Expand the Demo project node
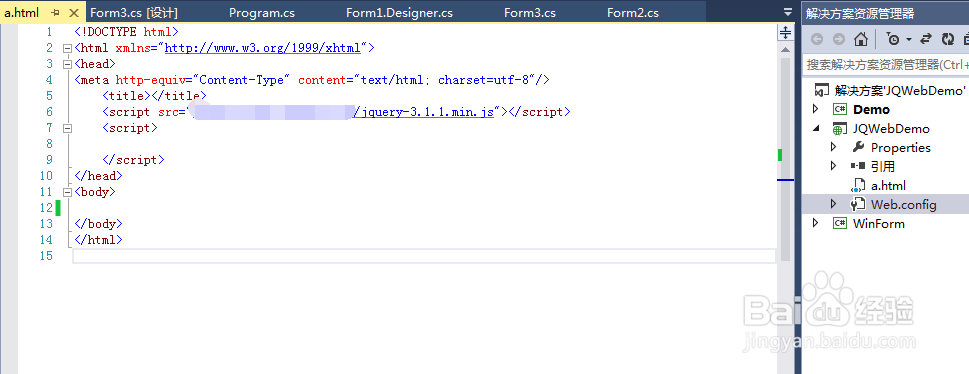 (815, 109)
